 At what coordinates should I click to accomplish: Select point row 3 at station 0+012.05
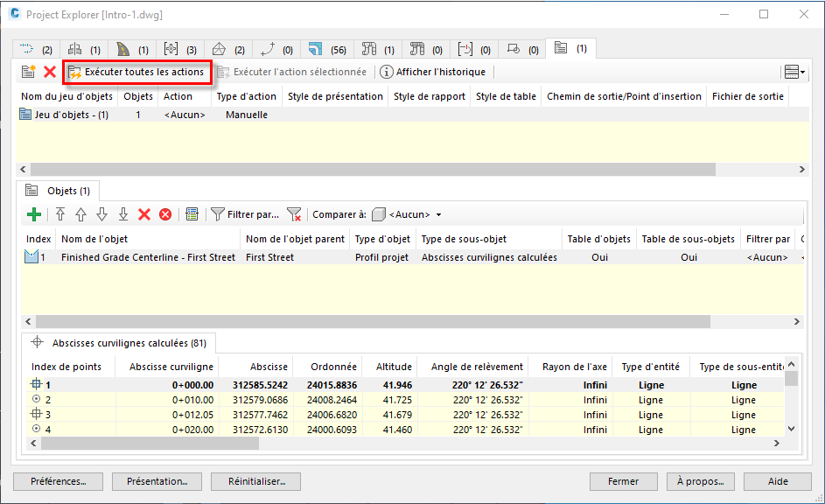coord(405,415)
